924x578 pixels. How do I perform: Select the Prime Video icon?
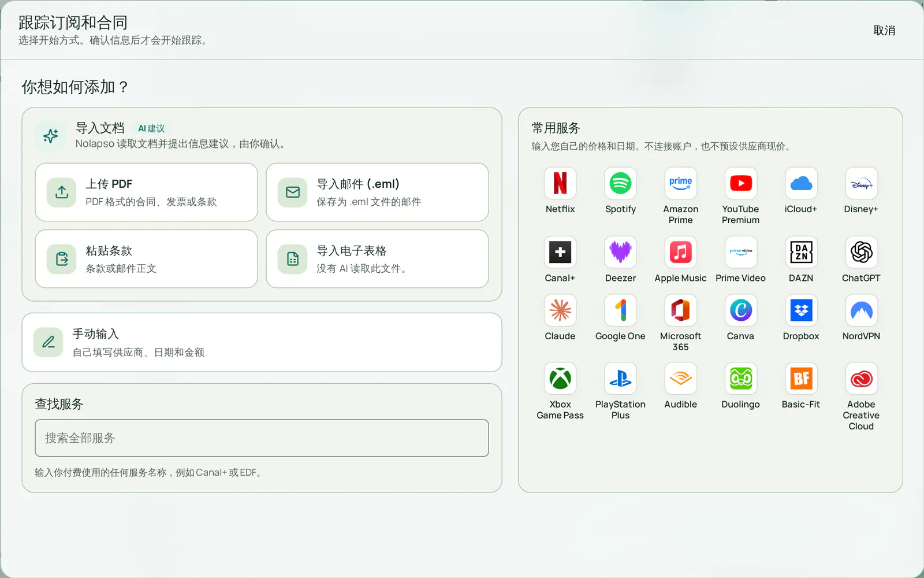pos(740,252)
